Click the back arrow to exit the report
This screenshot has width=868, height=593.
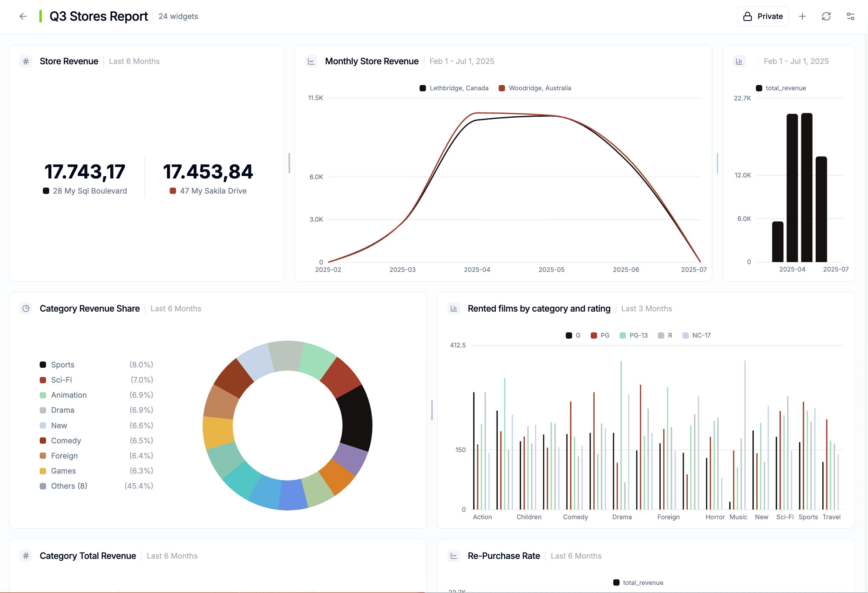23,17
